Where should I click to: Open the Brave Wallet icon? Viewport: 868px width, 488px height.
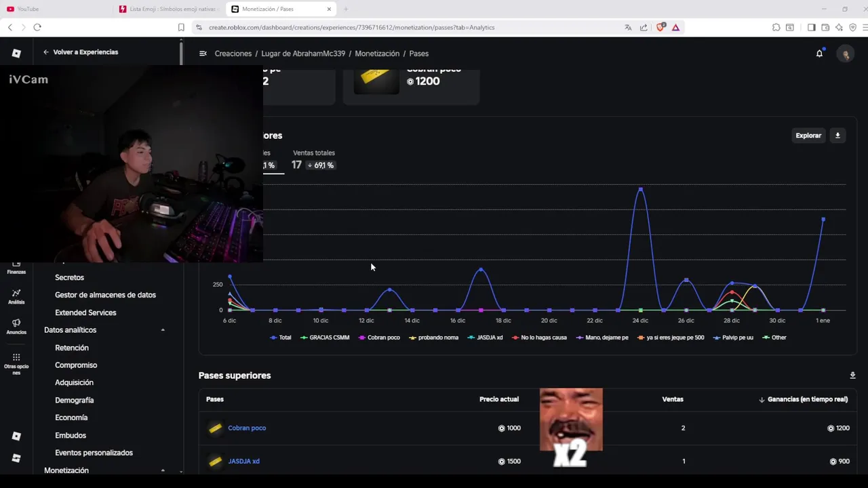(825, 27)
